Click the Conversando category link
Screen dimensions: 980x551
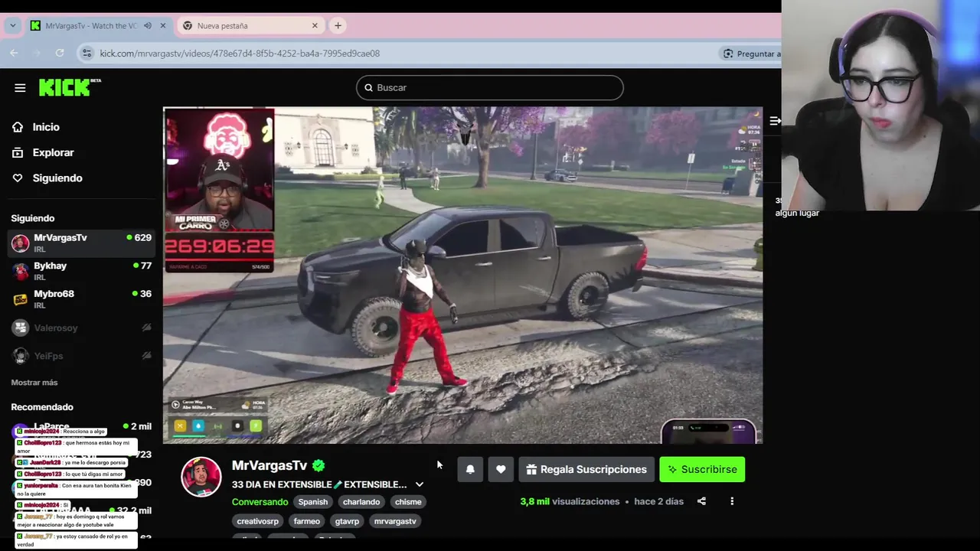pyautogui.click(x=260, y=502)
